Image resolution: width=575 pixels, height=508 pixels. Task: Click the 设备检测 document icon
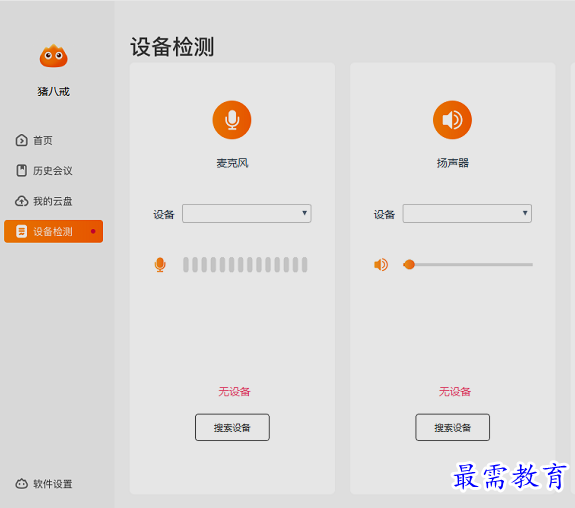pos(22,231)
